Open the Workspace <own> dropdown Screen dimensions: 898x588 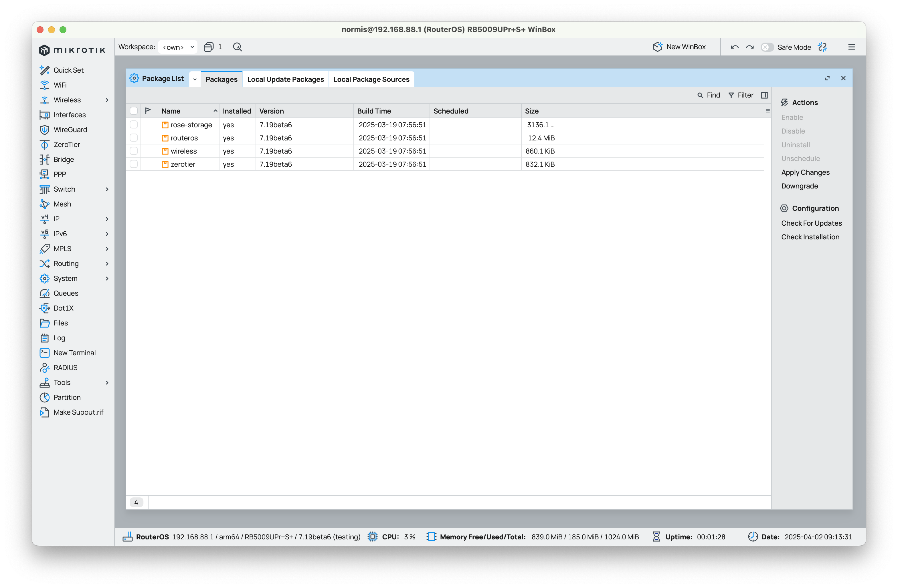(x=177, y=47)
